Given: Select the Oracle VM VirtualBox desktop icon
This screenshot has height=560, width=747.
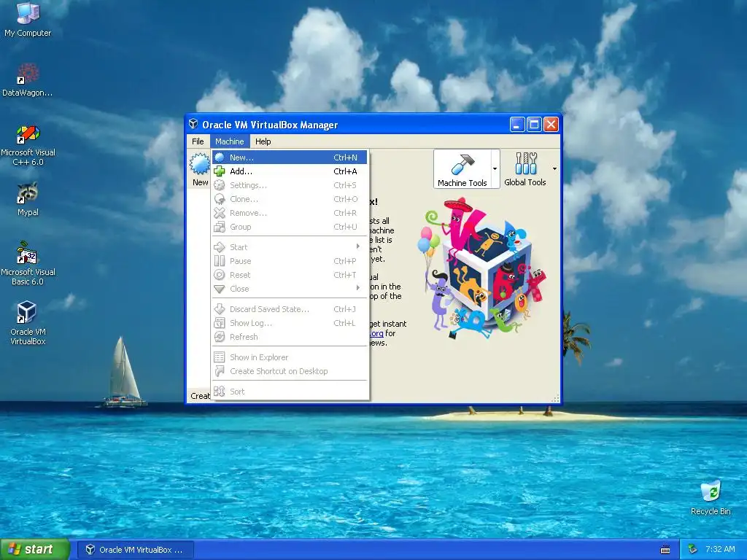Looking at the screenshot, I should click(x=28, y=323).
